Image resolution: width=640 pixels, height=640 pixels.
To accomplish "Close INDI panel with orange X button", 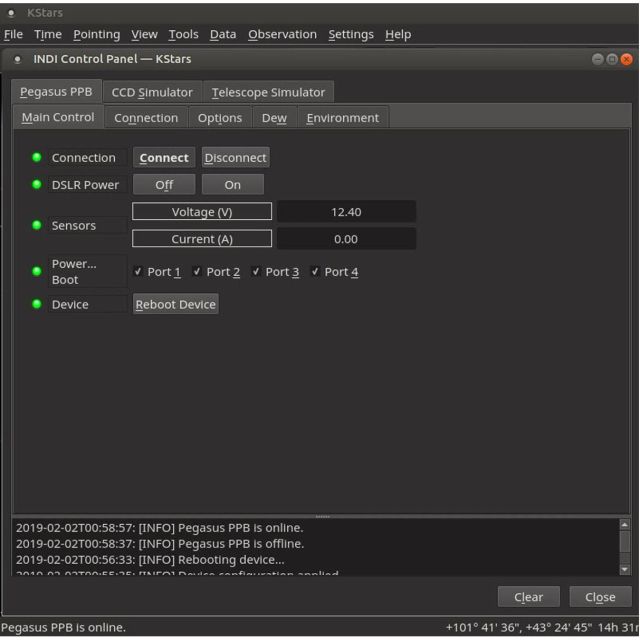I will 626,59.
